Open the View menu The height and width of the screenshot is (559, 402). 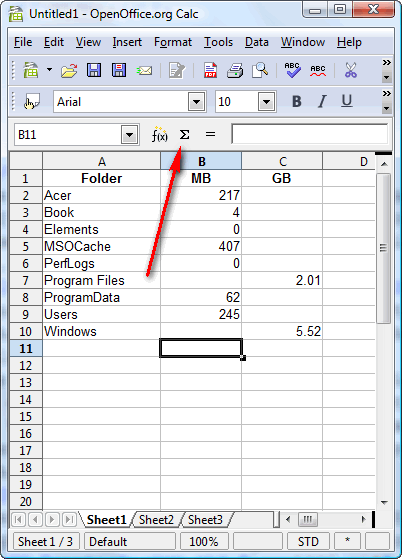point(88,42)
